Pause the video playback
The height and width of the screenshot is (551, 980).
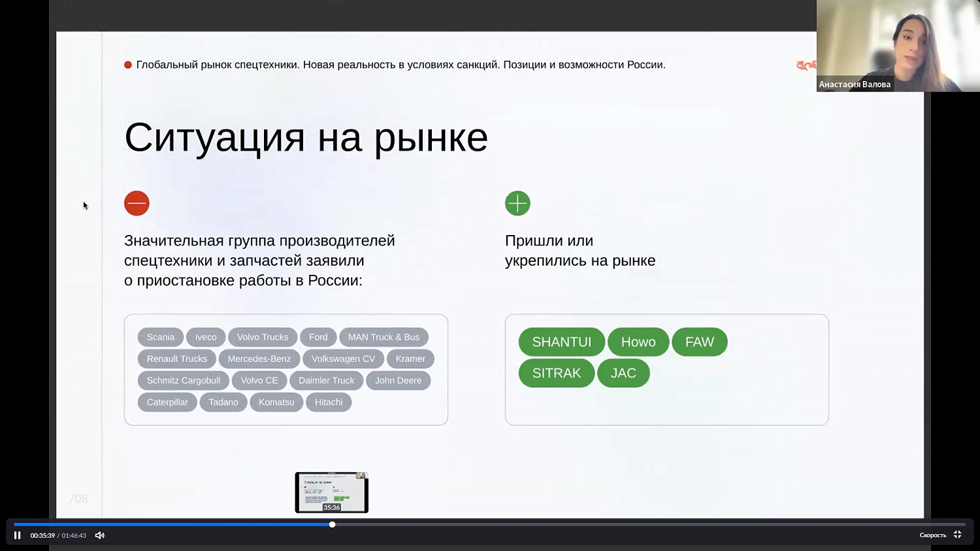tap(18, 535)
